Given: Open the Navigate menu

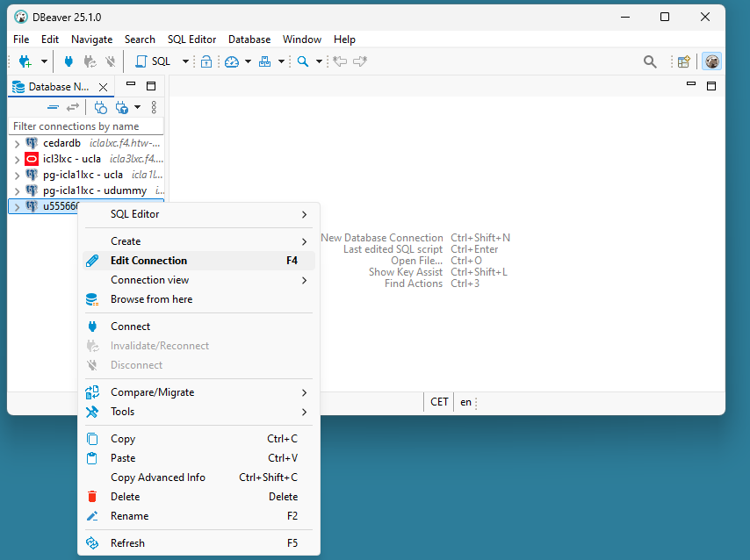Looking at the screenshot, I should point(92,39).
